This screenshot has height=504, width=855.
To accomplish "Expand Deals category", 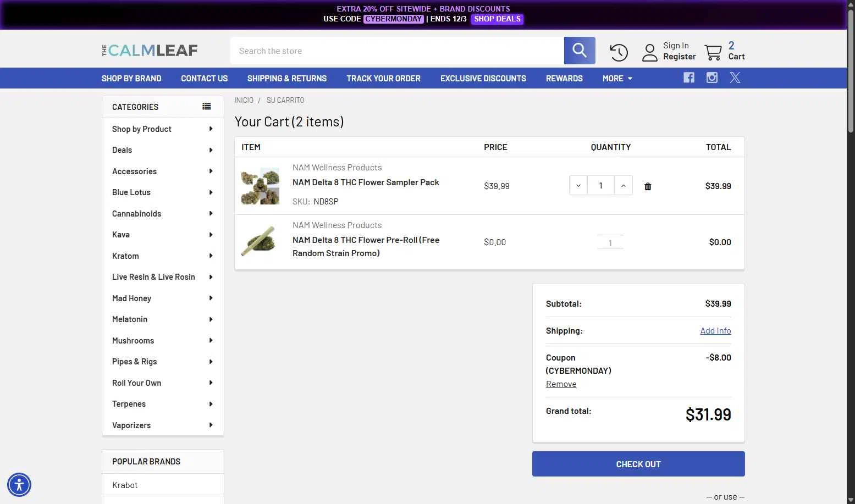I will (x=211, y=150).
